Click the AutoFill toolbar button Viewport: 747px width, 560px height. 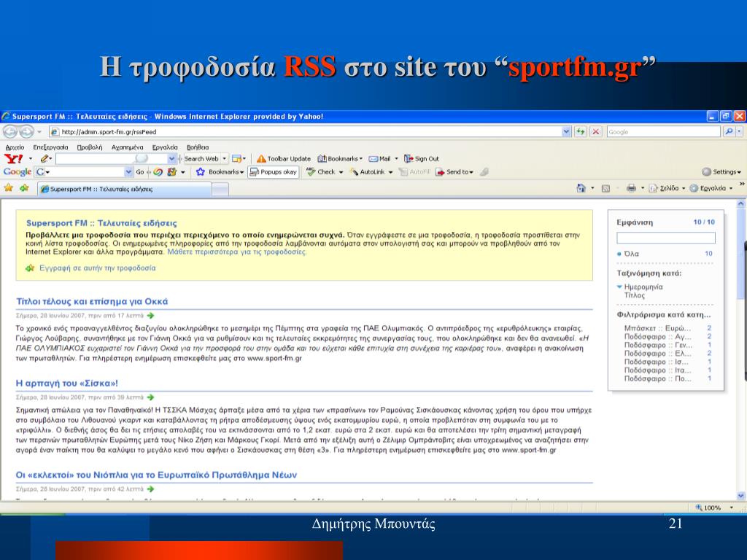(x=414, y=172)
